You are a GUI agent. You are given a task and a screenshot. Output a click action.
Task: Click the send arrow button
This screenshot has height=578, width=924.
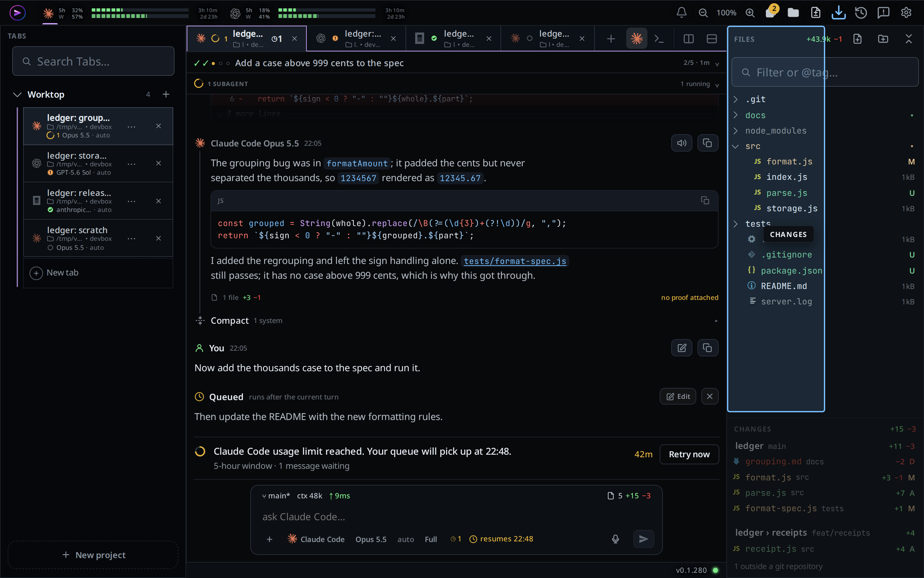tap(643, 539)
